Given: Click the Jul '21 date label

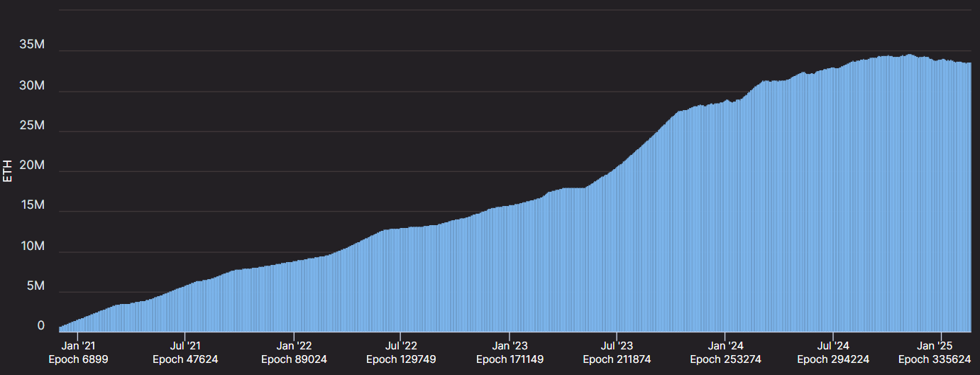Looking at the screenshot, I should click(185, 345).
